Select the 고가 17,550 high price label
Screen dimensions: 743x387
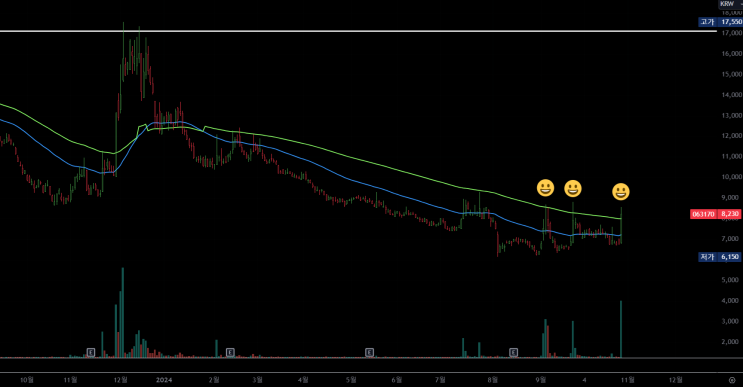coord(720,22)
